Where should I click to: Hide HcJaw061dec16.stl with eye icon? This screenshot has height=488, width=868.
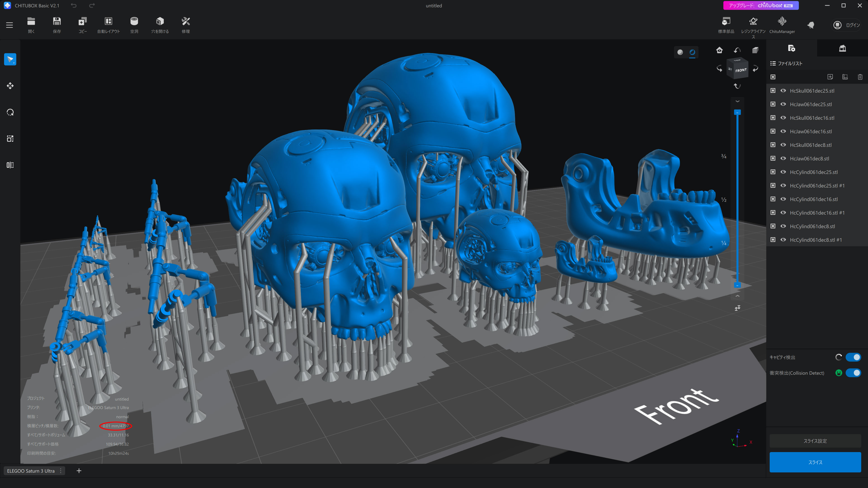[x=783, y=131]
